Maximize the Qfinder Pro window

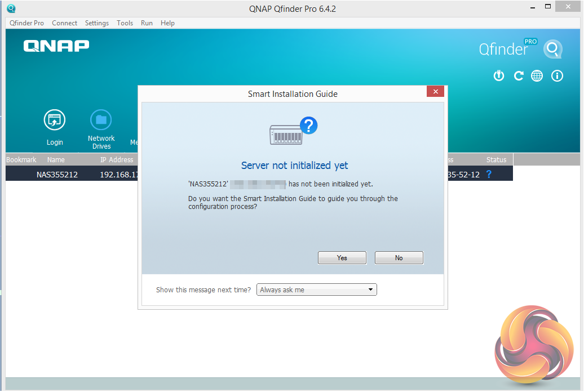click(x=547, y=6)
